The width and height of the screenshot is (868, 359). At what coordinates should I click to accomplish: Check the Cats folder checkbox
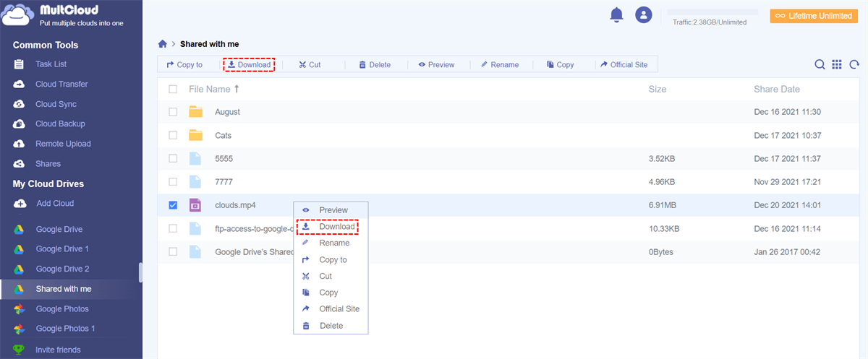tap(173, 135)
